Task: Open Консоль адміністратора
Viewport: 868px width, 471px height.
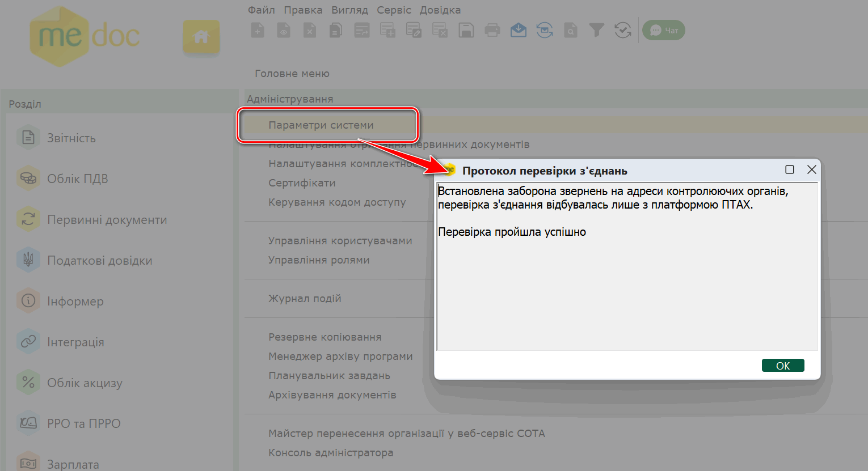Action: pos(331,453)
